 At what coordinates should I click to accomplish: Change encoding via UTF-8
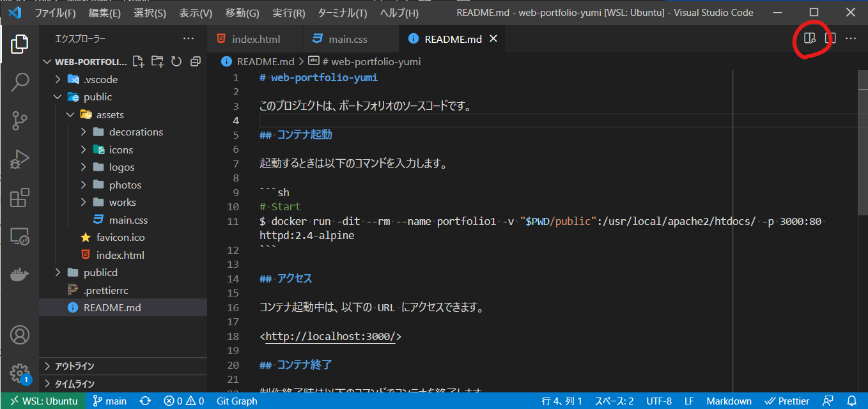(x=659, y=401)
